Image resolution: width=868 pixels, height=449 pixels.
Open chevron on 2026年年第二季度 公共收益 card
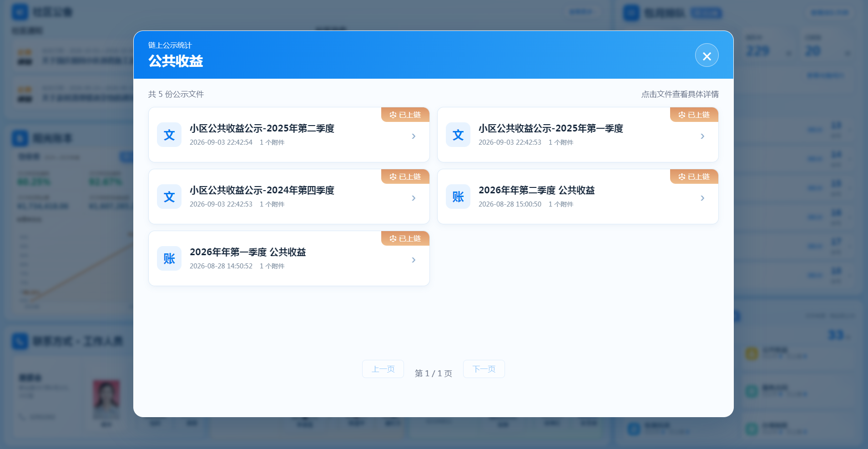point(702,198)
